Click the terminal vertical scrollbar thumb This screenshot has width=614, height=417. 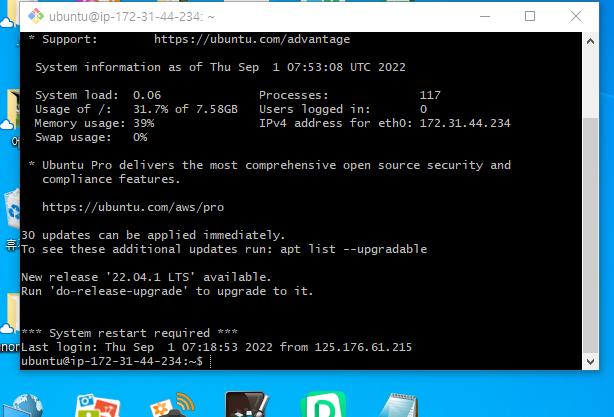(x=590, y=235)
